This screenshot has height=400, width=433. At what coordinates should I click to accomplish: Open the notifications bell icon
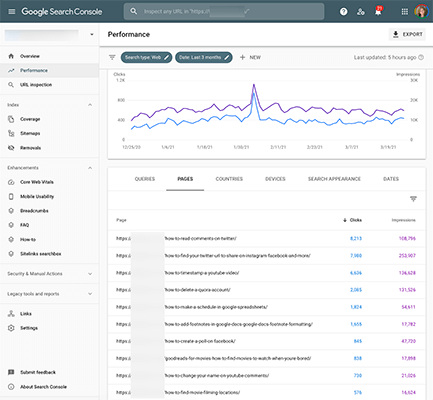[x=378, y=11]
